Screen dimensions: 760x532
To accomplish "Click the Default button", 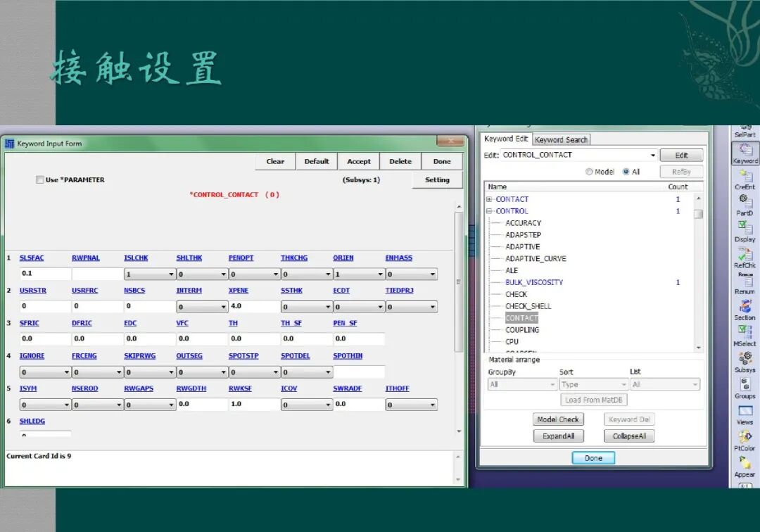I will [x=317, y=161].
